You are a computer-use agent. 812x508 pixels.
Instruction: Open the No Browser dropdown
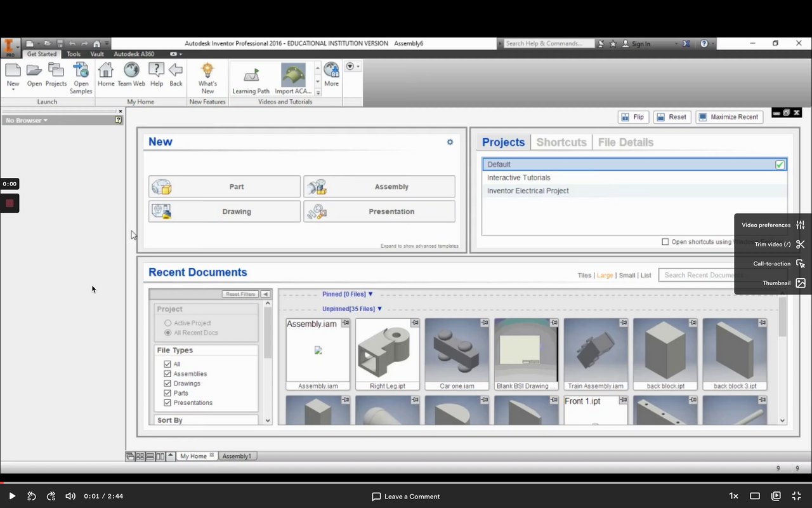27,120
